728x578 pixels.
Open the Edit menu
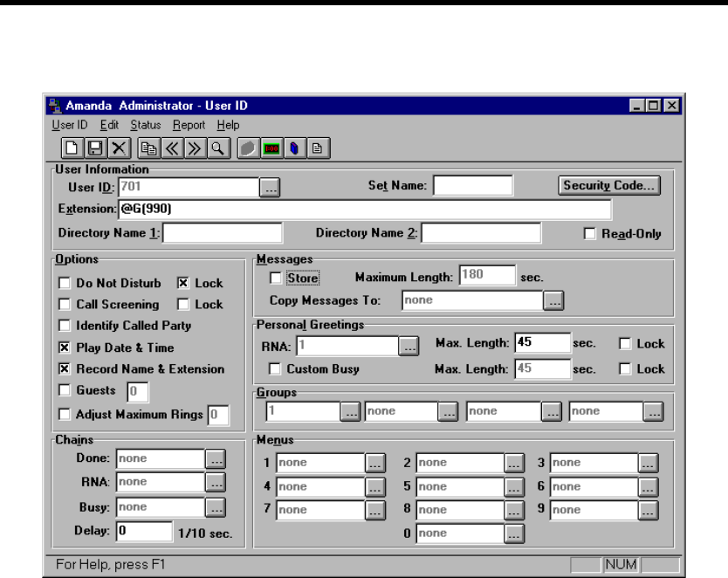[110, 125]
